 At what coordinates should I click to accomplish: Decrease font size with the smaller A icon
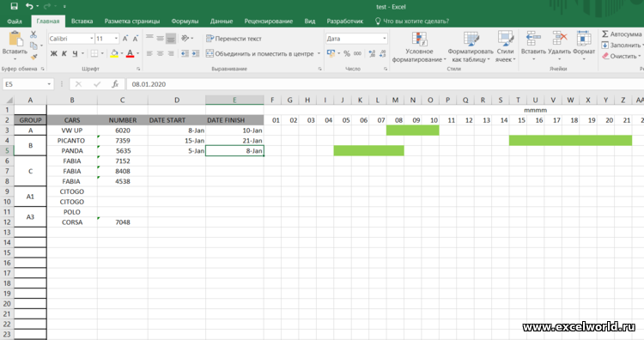tap(135, 39)
